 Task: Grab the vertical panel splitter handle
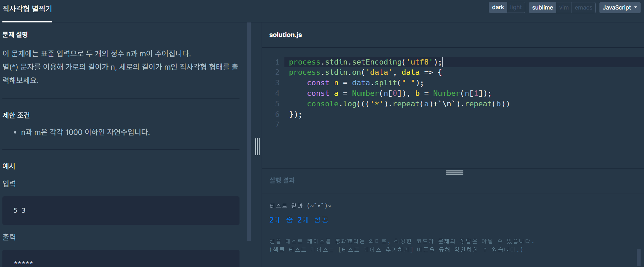pos(258,147)
